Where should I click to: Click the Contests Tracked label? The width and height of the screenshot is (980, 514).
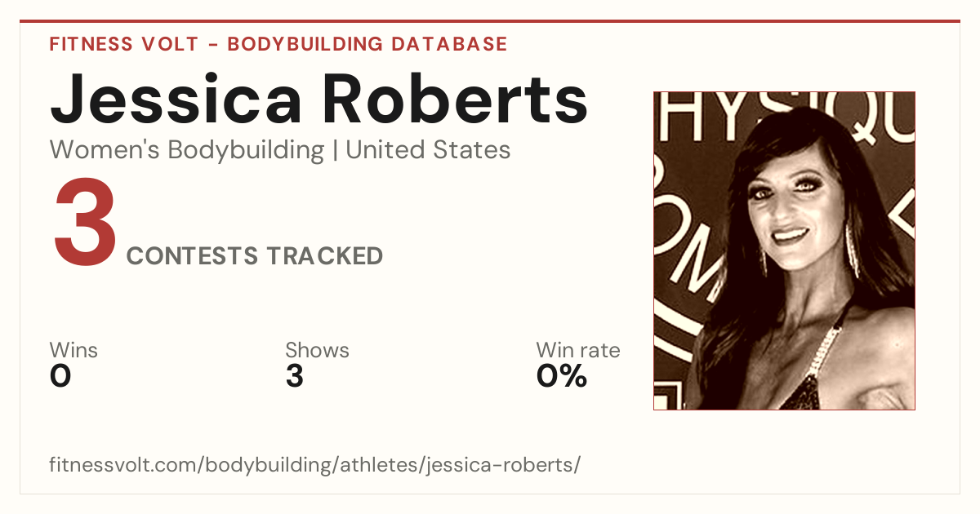tap(255, 256)
